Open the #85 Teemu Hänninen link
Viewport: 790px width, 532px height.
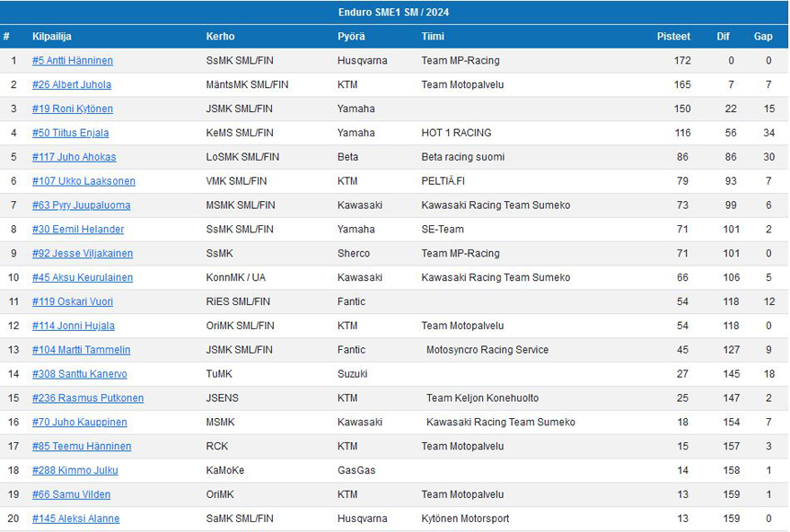[x=82, y=447]
